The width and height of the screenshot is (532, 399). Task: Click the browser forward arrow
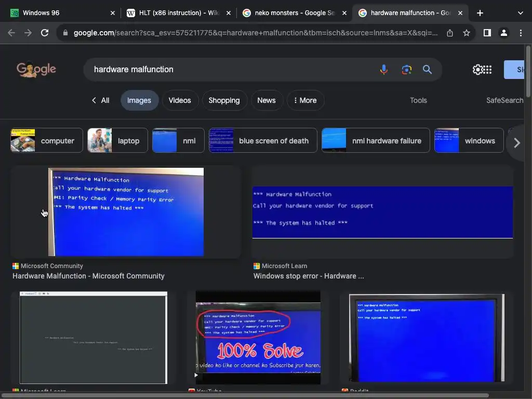coord(28,33)
